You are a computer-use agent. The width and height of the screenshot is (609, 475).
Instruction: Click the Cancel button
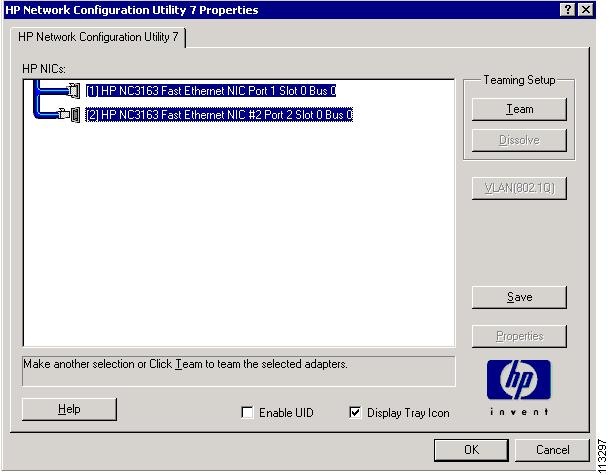(x=552, y=450)
